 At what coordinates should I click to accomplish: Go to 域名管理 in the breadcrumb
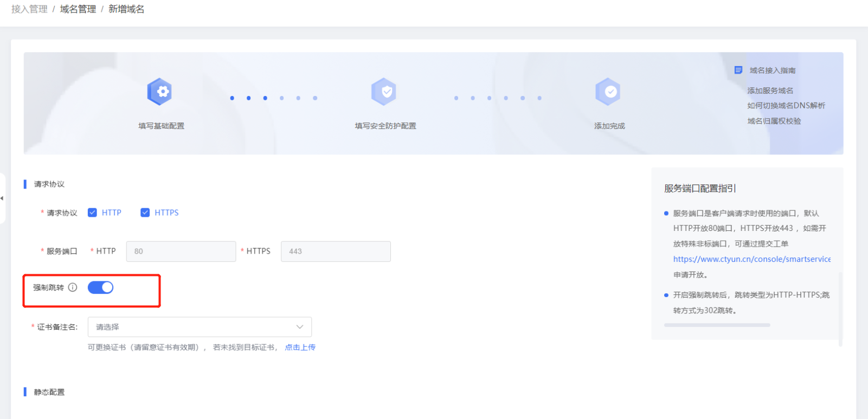coord(78,9)
